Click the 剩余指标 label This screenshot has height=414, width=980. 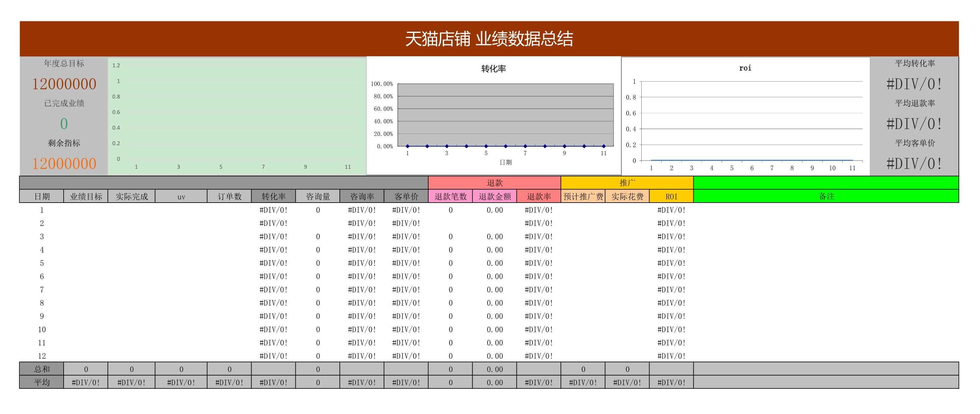(x=64, y=143)
